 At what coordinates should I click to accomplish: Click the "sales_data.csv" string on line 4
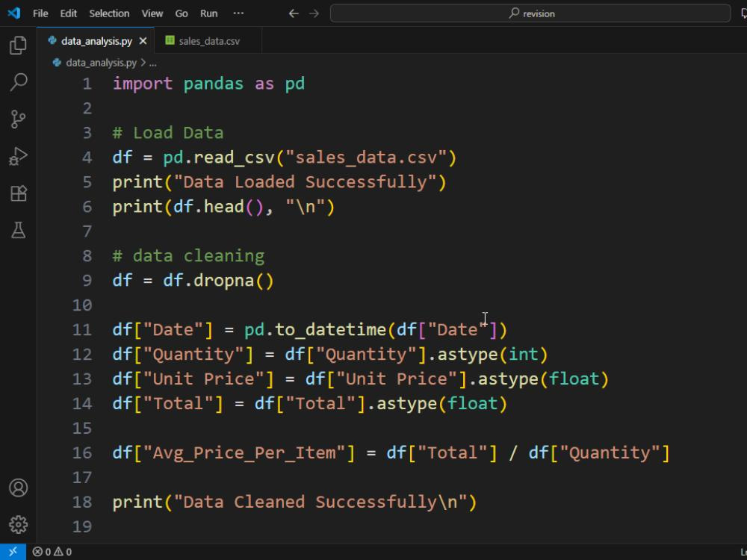[x=366, y=158]
